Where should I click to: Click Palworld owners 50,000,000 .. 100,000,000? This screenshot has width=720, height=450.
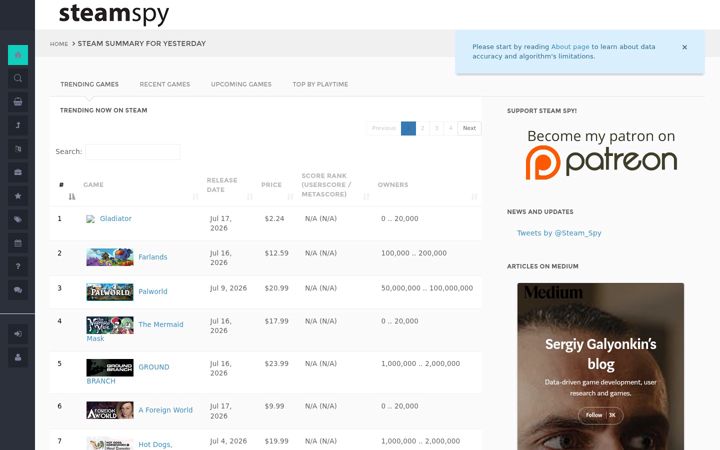pyautogui.click(x=427, y=288)
